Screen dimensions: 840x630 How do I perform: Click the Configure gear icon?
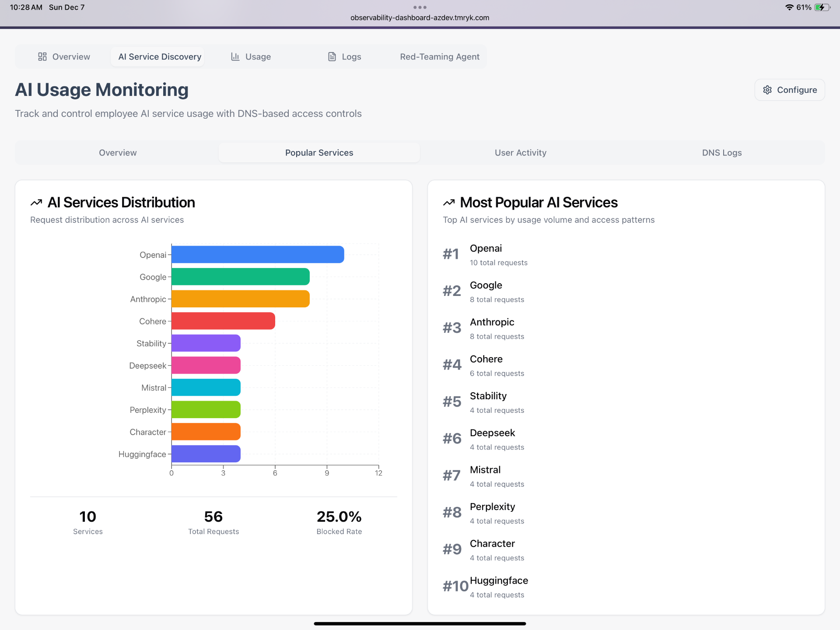[767, 90]
